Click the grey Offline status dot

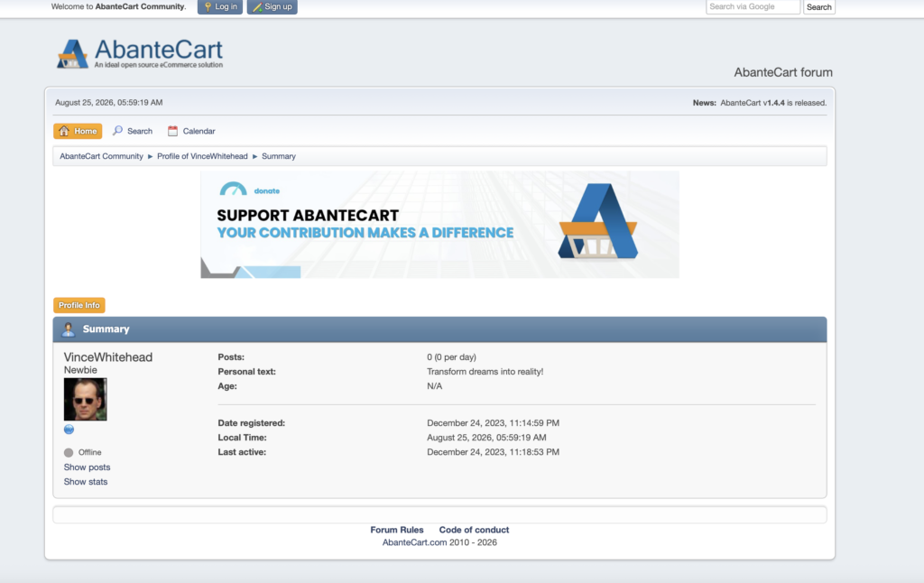69,453
